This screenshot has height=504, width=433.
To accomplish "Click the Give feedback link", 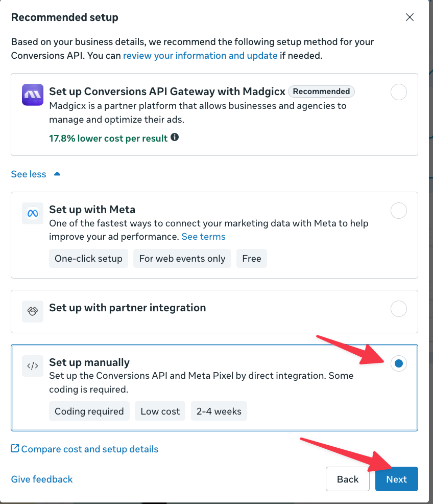I will pyautogui.click(x=42, y=479).
